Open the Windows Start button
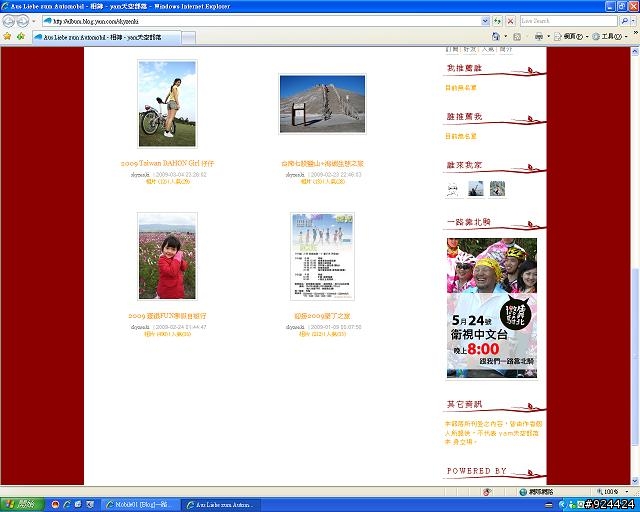 pos(22,504)
